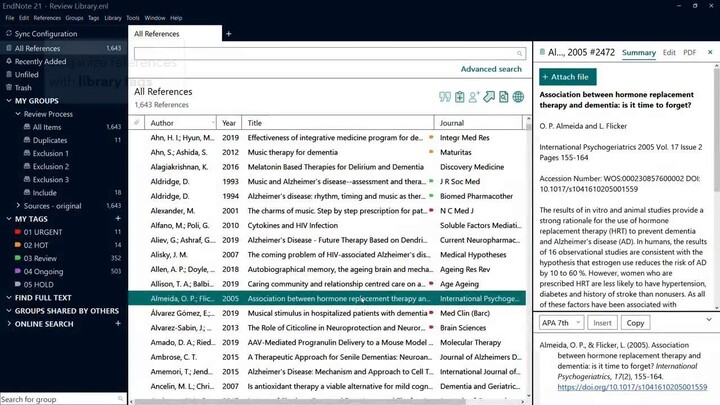The image size is (720, 405).
Task: Open the Library menu
Action: [112, 18]
